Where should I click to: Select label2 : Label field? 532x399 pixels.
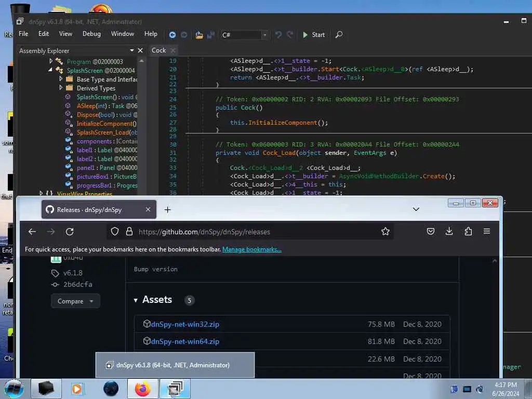[x=107, y=159]
